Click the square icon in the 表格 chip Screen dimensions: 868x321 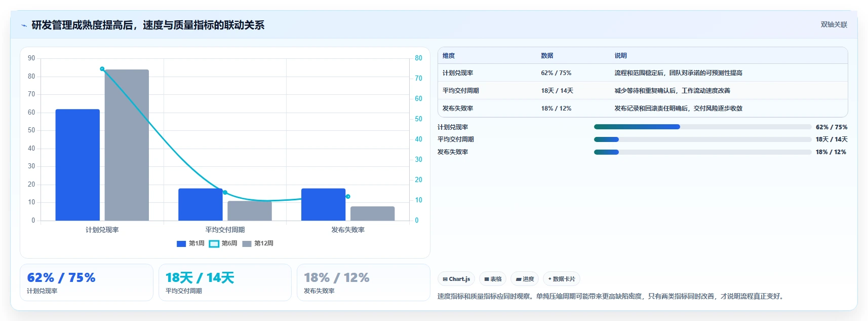[x=487, y=279]
